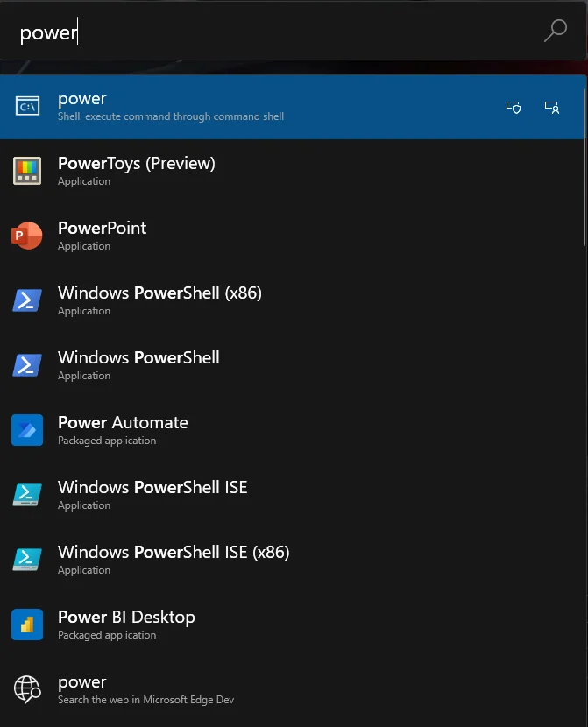Select the Power BI Desktop result

coord(263,625)
